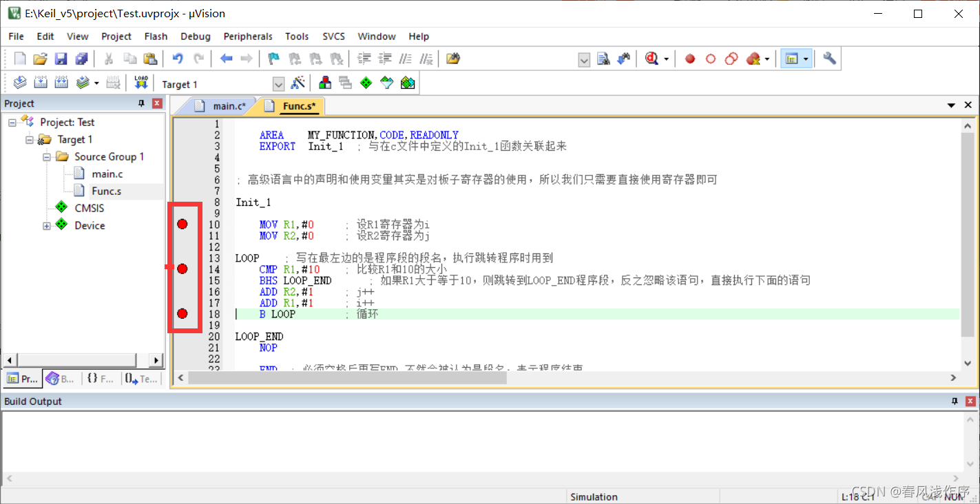Close the Build Output panel

[x=970, y=401]
